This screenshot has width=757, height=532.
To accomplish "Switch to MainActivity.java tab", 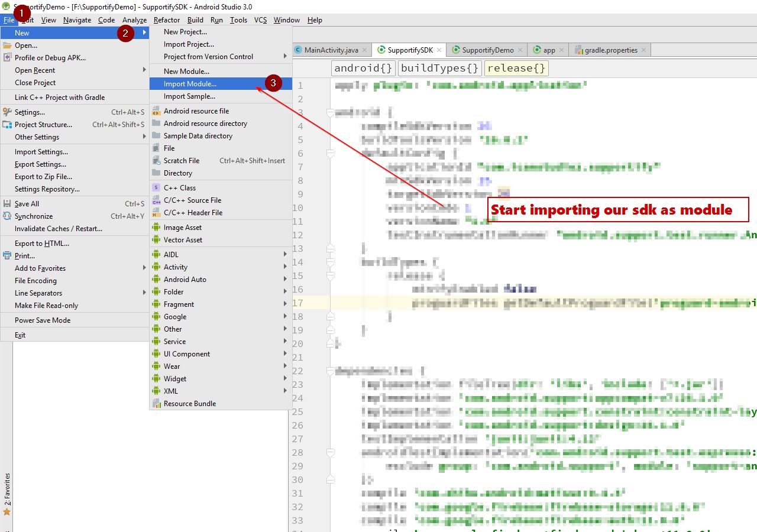I will 331,50.
